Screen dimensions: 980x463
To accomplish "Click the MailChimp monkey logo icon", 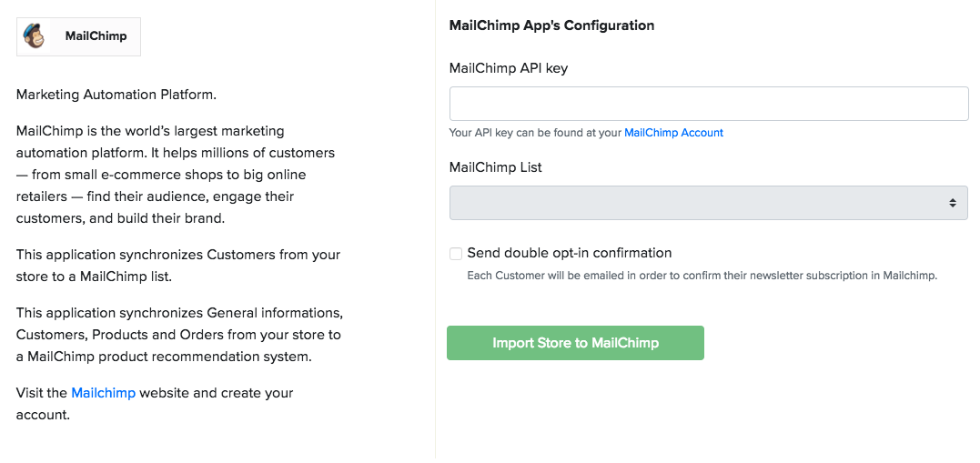I will tap(35, 36).
